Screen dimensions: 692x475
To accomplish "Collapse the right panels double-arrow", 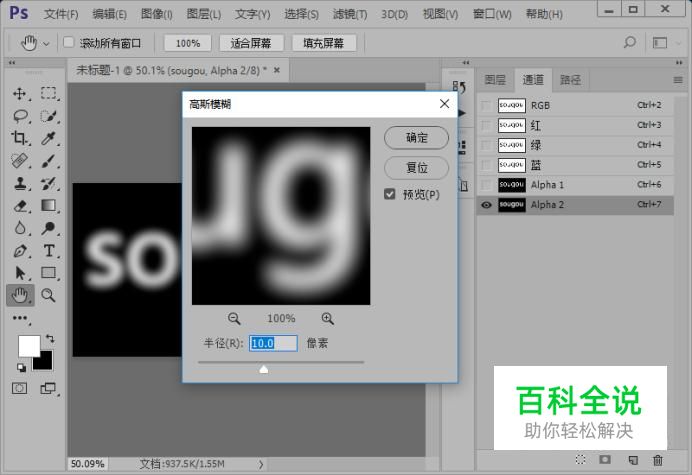I will (679, 63).
